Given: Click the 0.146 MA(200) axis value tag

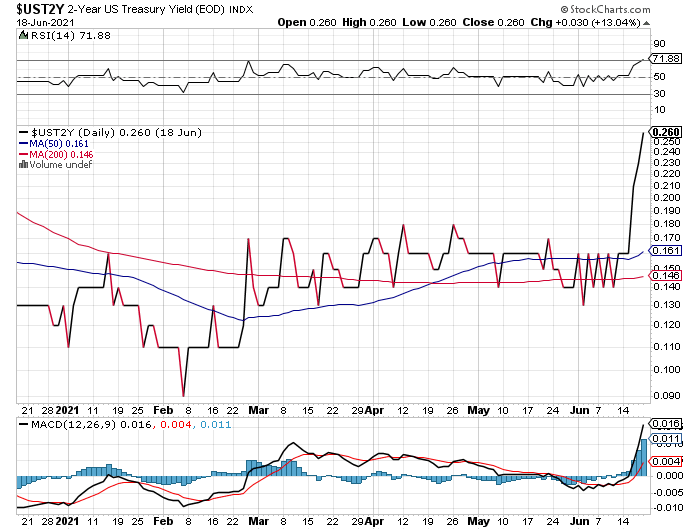Looking at the screenshot, I should [x=665, y=277].
